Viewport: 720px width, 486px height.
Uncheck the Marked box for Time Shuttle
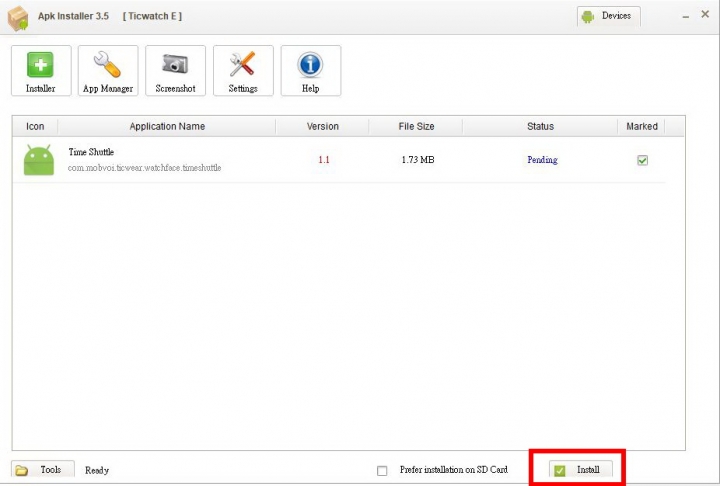coord(642,160)
